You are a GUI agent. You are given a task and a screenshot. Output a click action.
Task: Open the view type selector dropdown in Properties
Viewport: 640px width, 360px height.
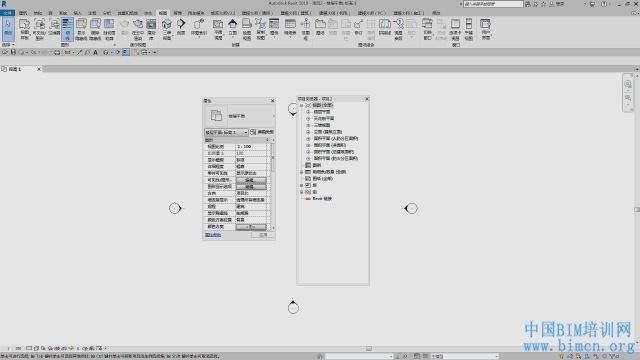click(226, 132)
